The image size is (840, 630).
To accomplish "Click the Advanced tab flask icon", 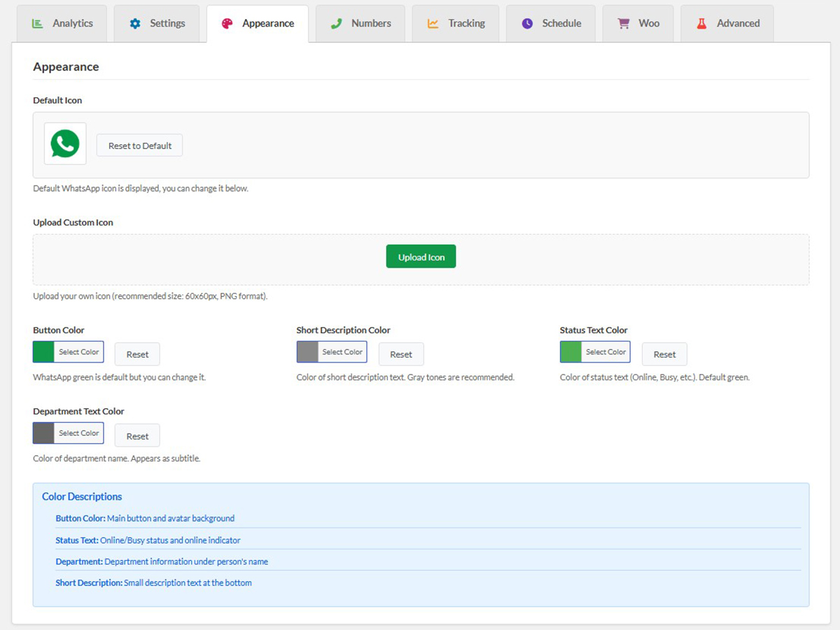I will [x=701, y=23].
